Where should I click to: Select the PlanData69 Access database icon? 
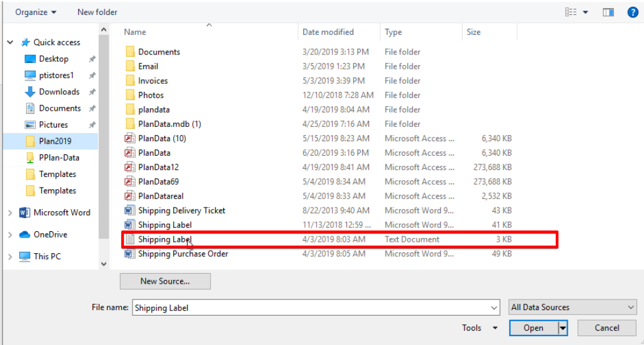click(x=130, y=181)
